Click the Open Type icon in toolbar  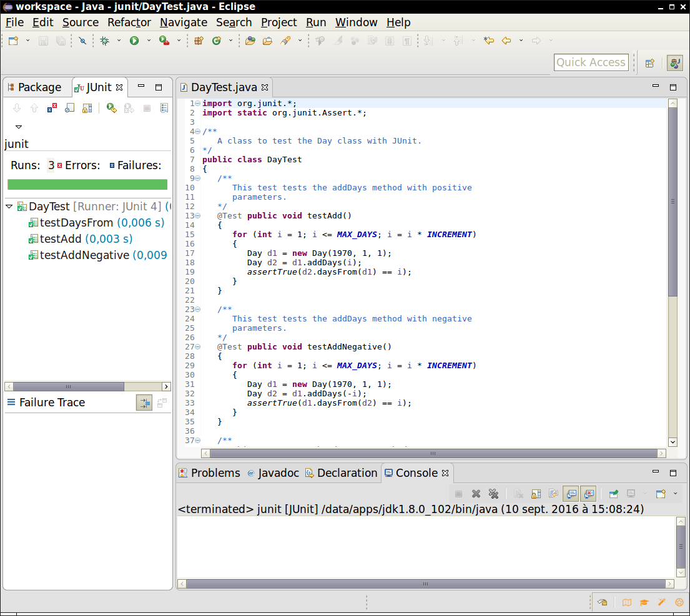click(x=250, y=41)
